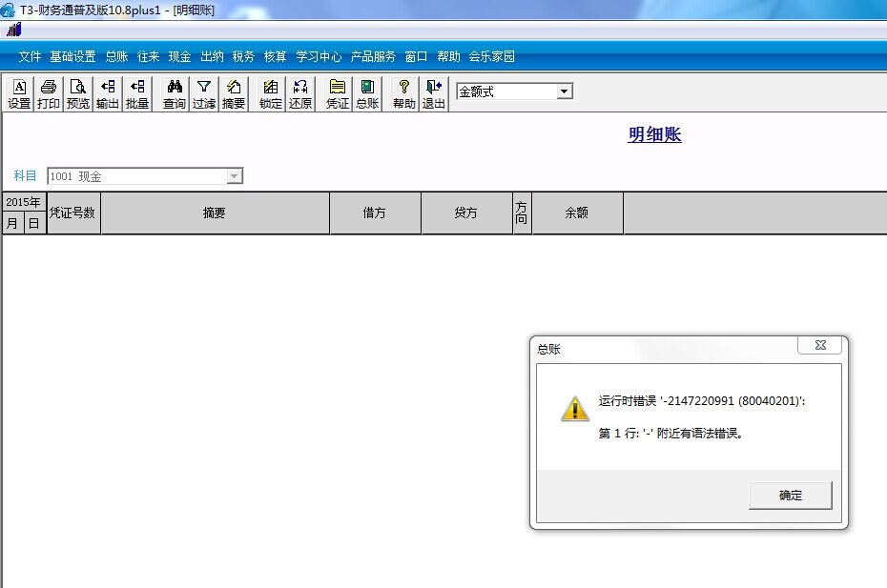
Task: Open the 往来 menu
Action: [148, 56]
